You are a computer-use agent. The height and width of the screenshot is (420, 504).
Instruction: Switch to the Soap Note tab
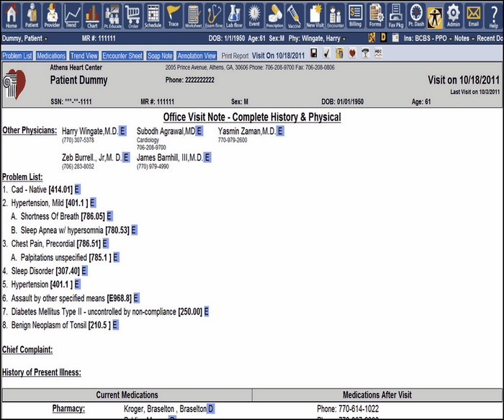(160, 55)
